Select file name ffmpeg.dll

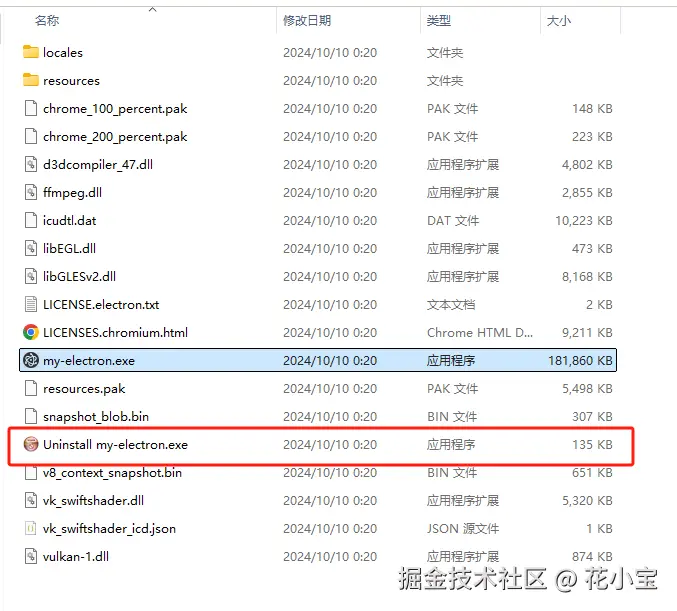tap(72, 193)
